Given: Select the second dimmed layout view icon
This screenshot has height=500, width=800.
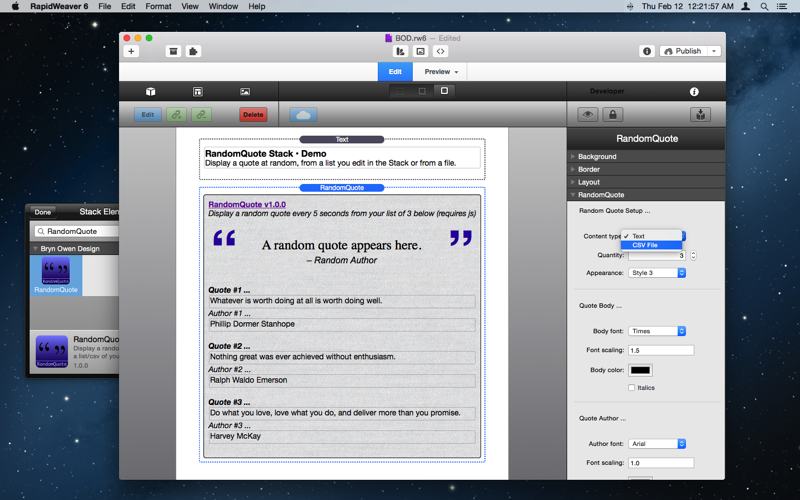Looking at the screenshot, I should [x=422, y=91].
